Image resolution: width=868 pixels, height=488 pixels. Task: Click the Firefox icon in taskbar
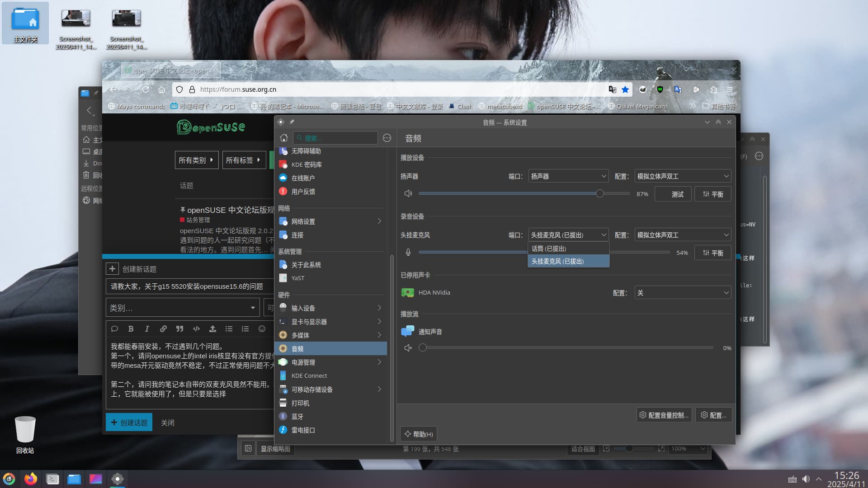click(31, 479)
